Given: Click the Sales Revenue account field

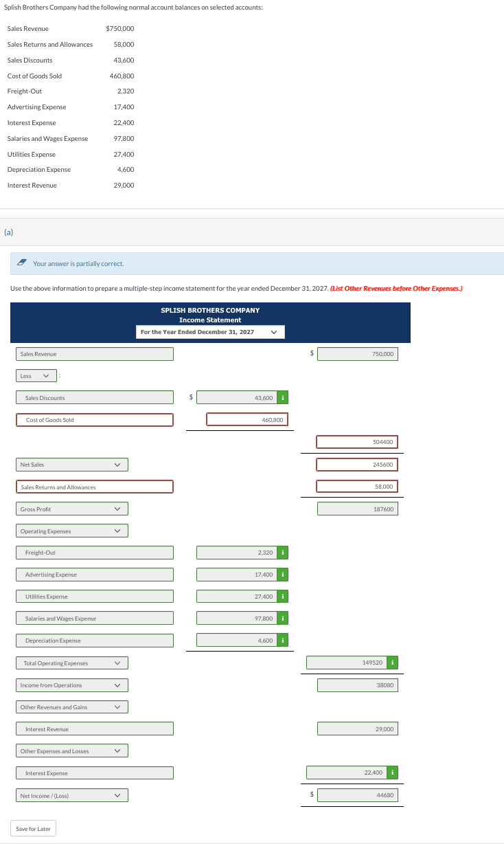Looking at the screenshot, I should click(95, 354).
